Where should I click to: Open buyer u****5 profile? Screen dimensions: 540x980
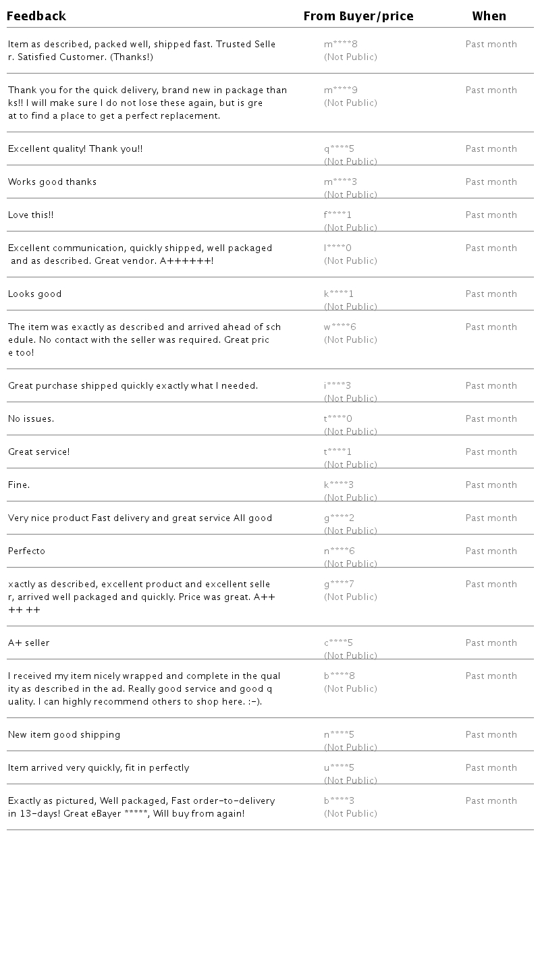pos(339,768)
